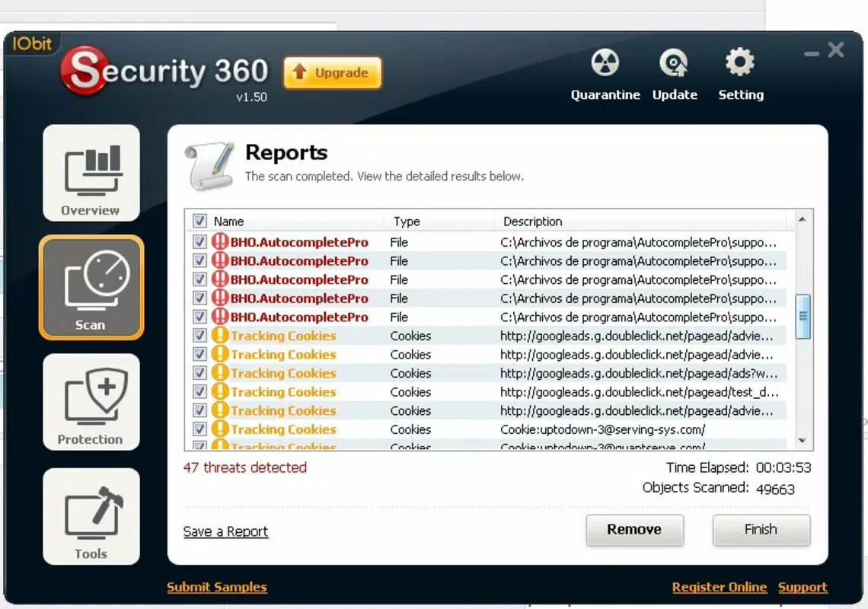Open the Support link
This screenshot has height=609, width=868.
click(x=803, y=587)
